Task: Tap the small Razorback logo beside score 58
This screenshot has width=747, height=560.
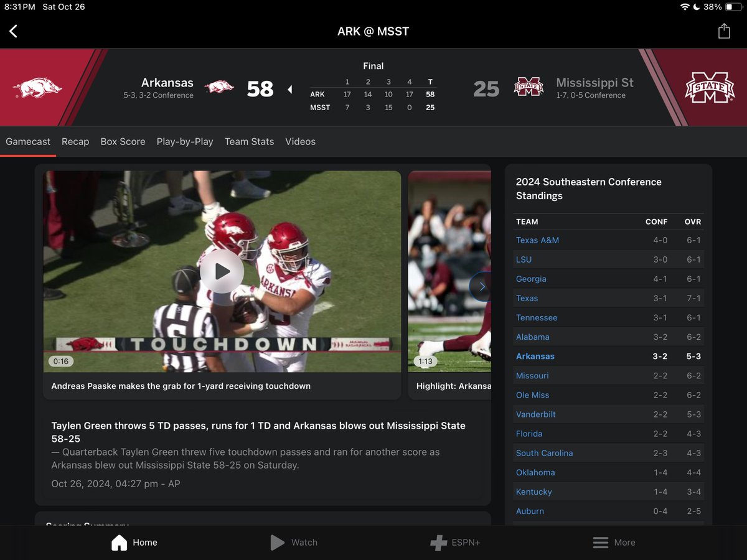Action: tap(219, 88)
